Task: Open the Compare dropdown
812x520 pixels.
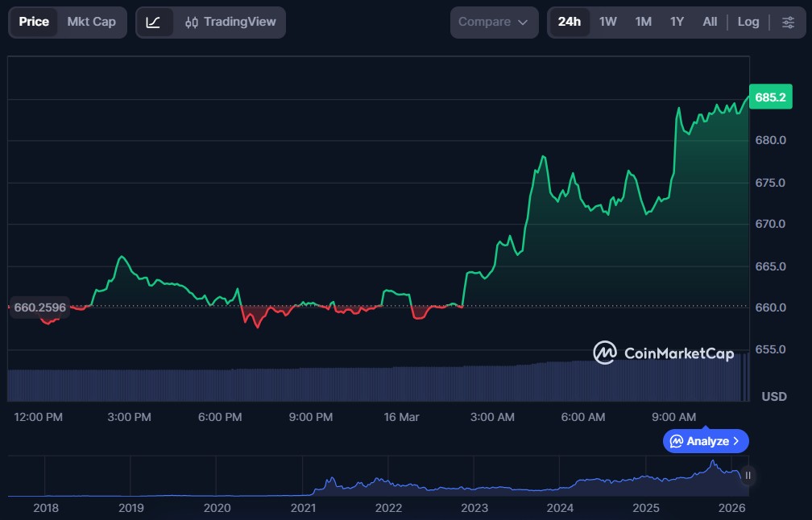Action: click(x=494, y=22)
